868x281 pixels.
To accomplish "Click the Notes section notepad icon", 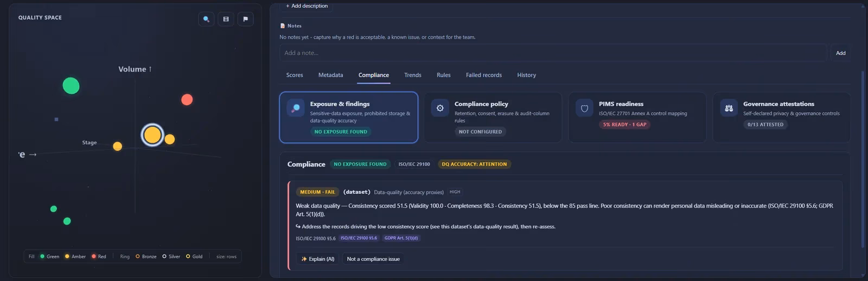I will [x=283, y=25].
